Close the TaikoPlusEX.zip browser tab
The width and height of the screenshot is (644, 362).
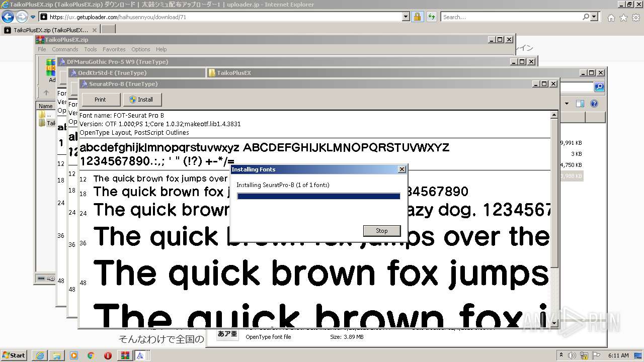coord(95,30)
